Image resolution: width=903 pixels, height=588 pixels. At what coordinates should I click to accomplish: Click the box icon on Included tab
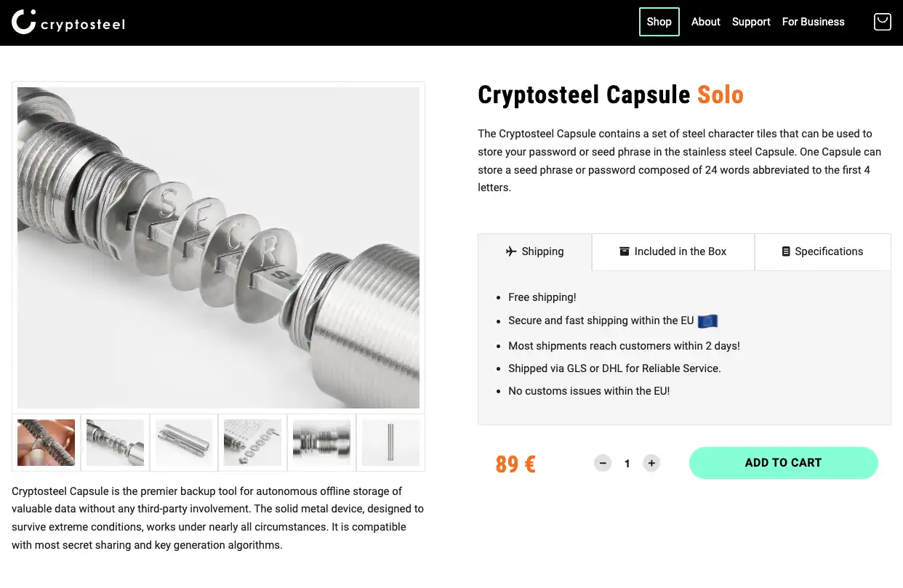625,251
